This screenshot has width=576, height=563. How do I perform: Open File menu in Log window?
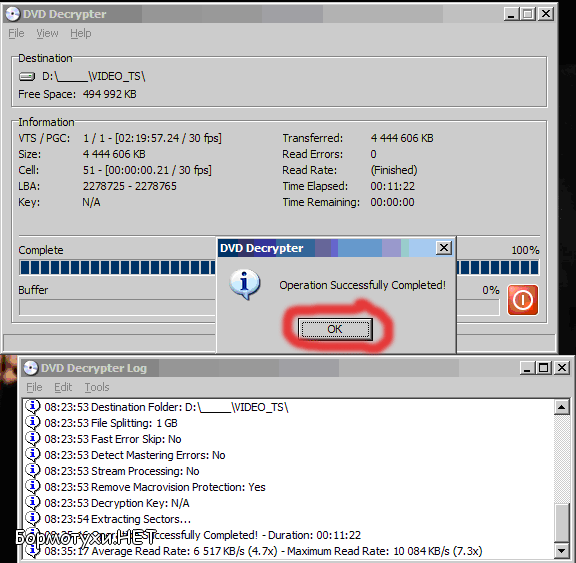coord(34,387)
